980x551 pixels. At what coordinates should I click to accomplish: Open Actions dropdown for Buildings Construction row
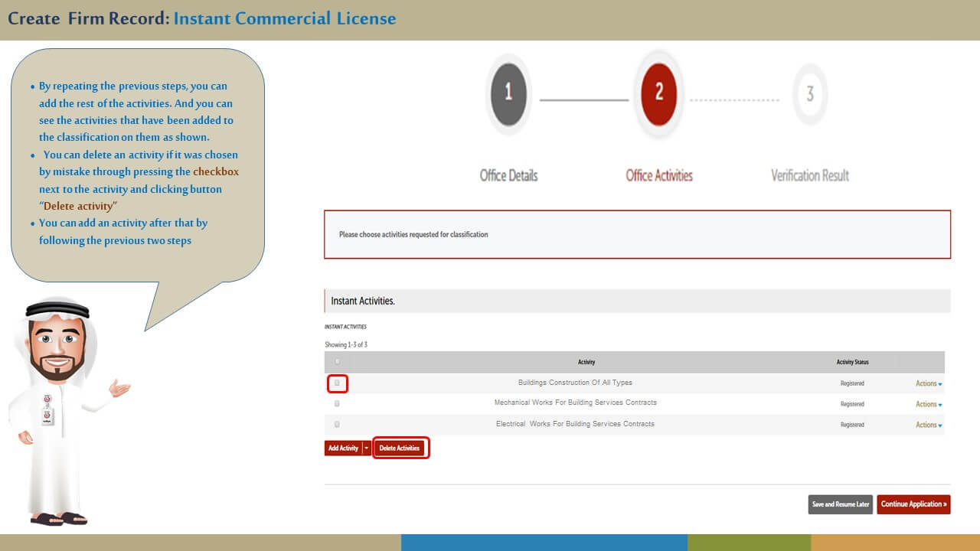pos(928,383)
